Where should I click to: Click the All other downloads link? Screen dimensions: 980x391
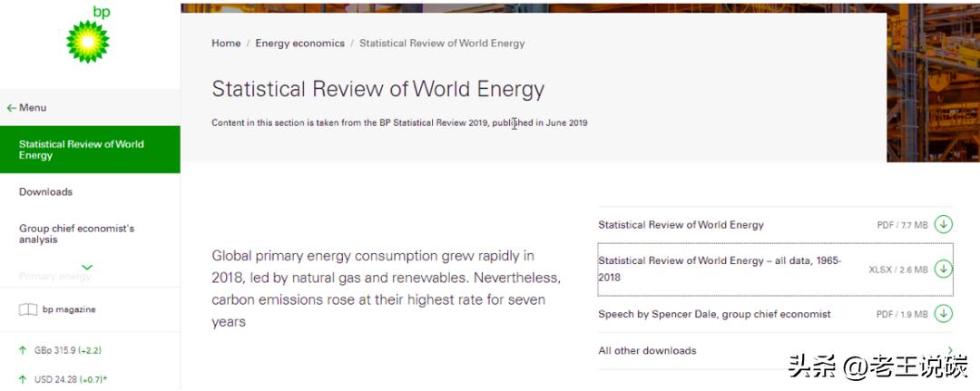tap(647, 351)
